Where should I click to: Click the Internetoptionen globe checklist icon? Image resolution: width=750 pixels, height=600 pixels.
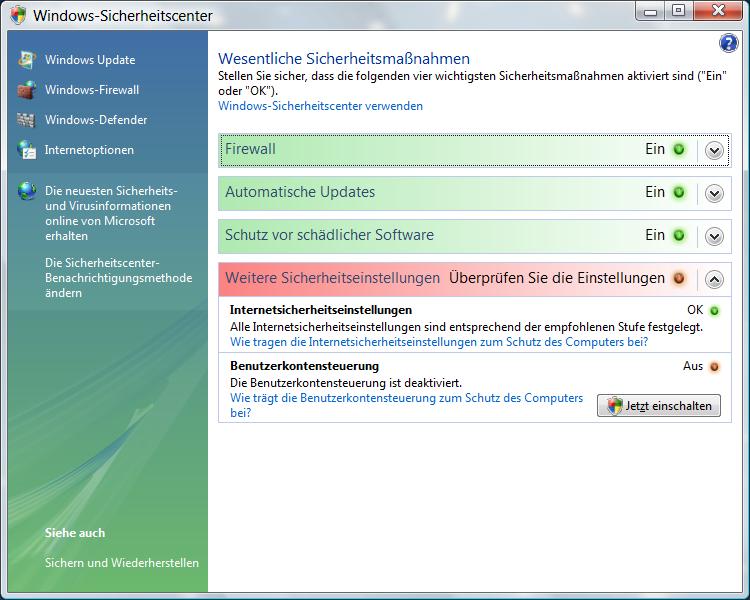coord(27,150)
